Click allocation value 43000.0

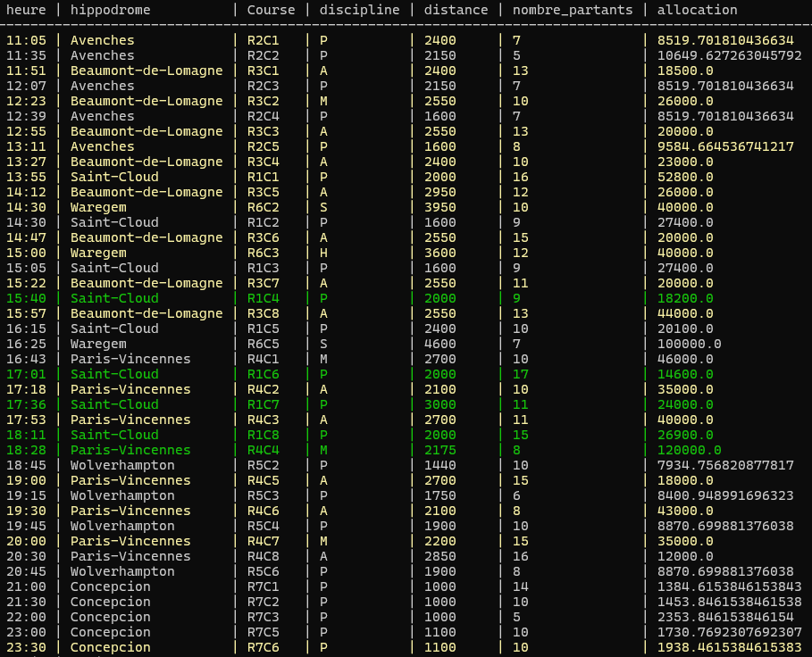[x=685, y=511]
